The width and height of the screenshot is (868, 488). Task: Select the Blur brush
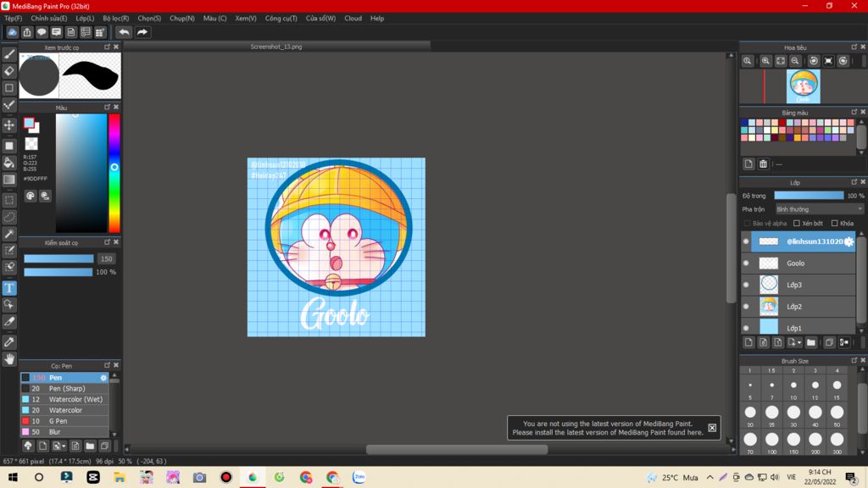pyautogui.click(x=64, y=431)
